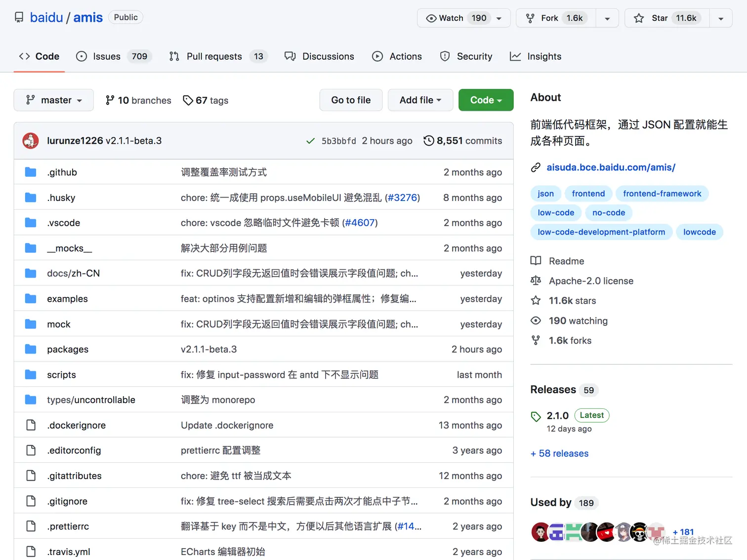Click the .dockerignore file icon
The image size is (747, 560).
point(31,425)
